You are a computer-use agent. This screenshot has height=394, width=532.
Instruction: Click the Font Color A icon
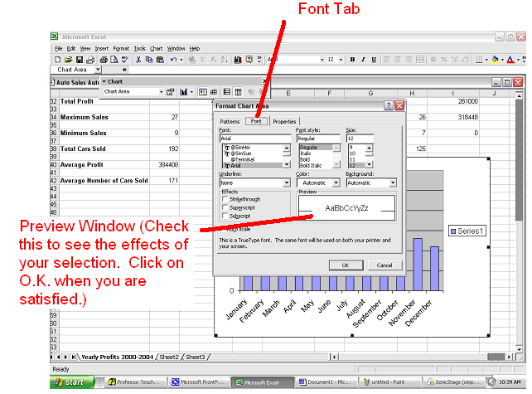pos(510,60)
